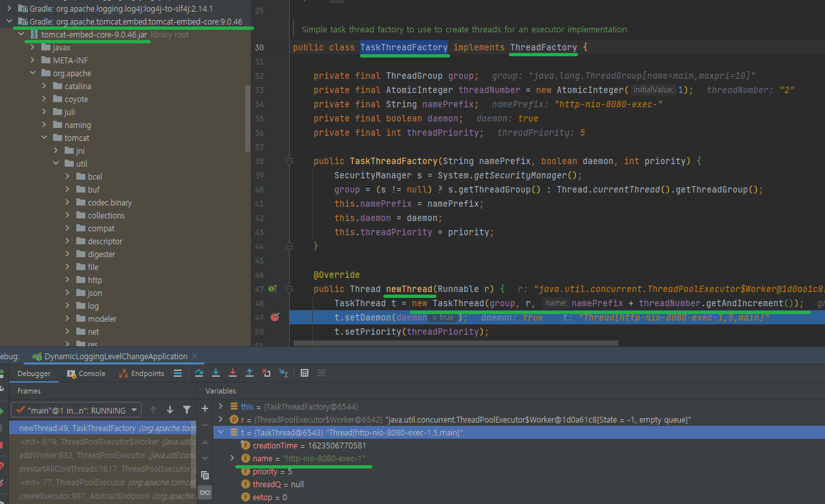Screen dimensions: 825x504
Task: Switch to the Console tab
Action: tap(86, 373)
